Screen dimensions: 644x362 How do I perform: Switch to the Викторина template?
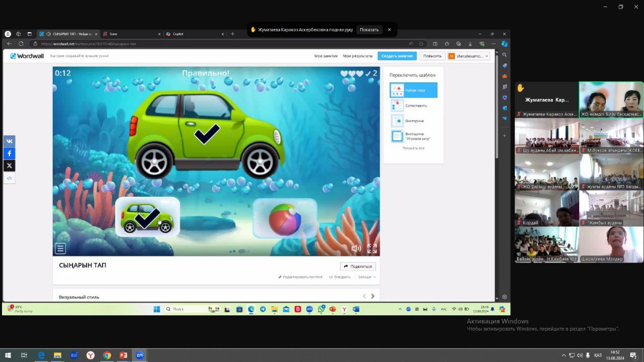point(414,121)
